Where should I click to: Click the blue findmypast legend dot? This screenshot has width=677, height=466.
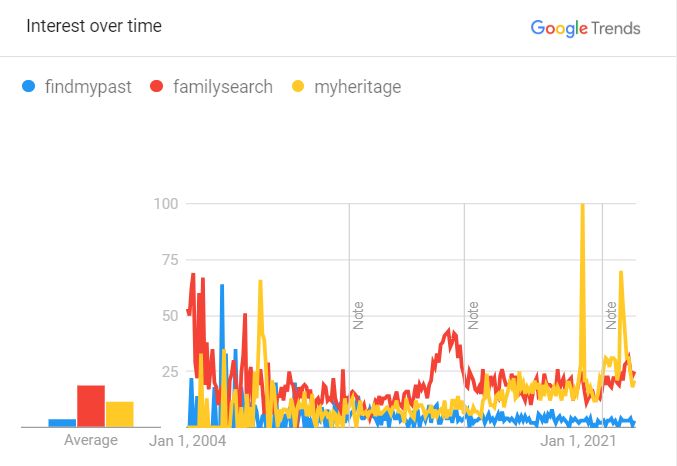click(x=28, y=86)
